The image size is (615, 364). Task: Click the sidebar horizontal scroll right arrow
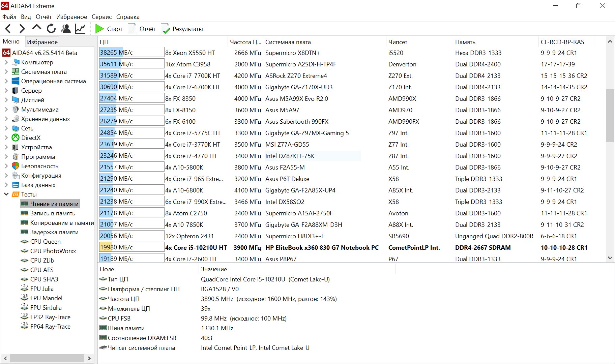click(x=89, y=358)
